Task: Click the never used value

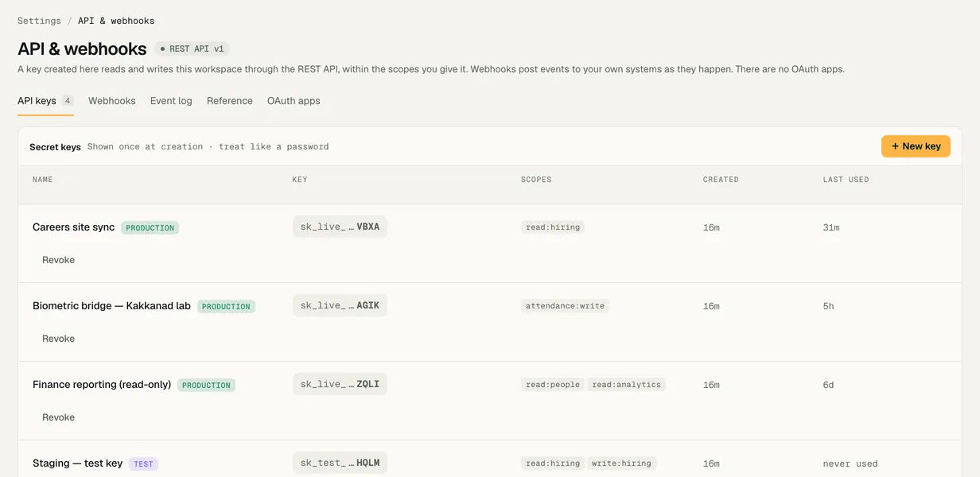Action: point(850,463)
